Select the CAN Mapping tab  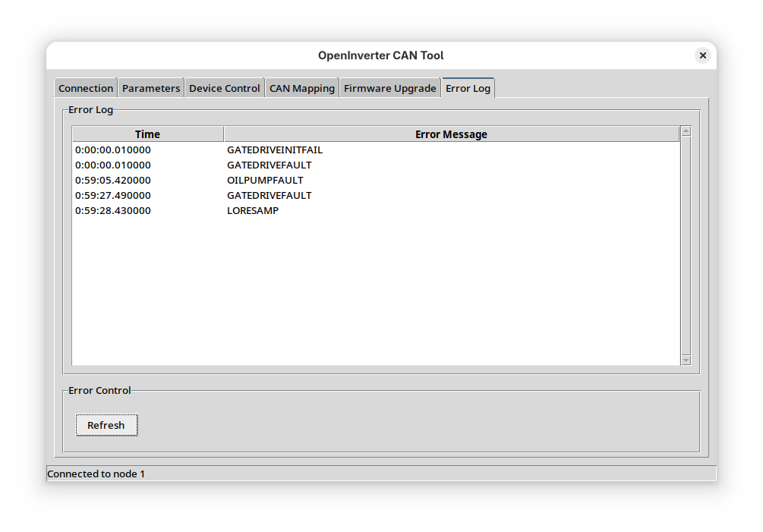pyautogui.click(x=301, y=88)
